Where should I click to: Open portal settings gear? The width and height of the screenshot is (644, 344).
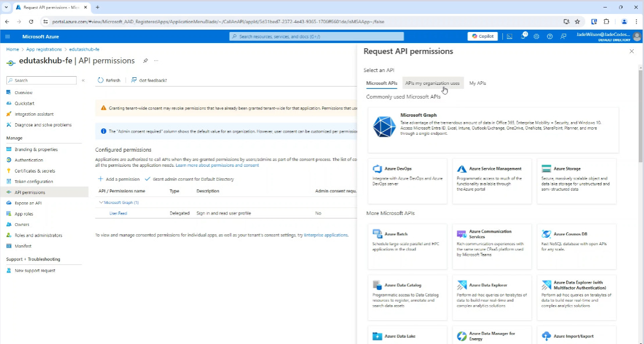coord(536,37)
